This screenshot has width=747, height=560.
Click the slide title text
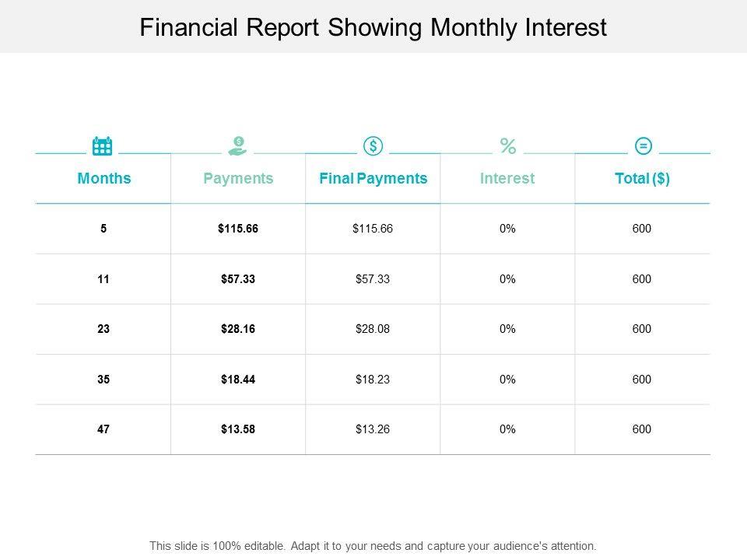(373, 28)
